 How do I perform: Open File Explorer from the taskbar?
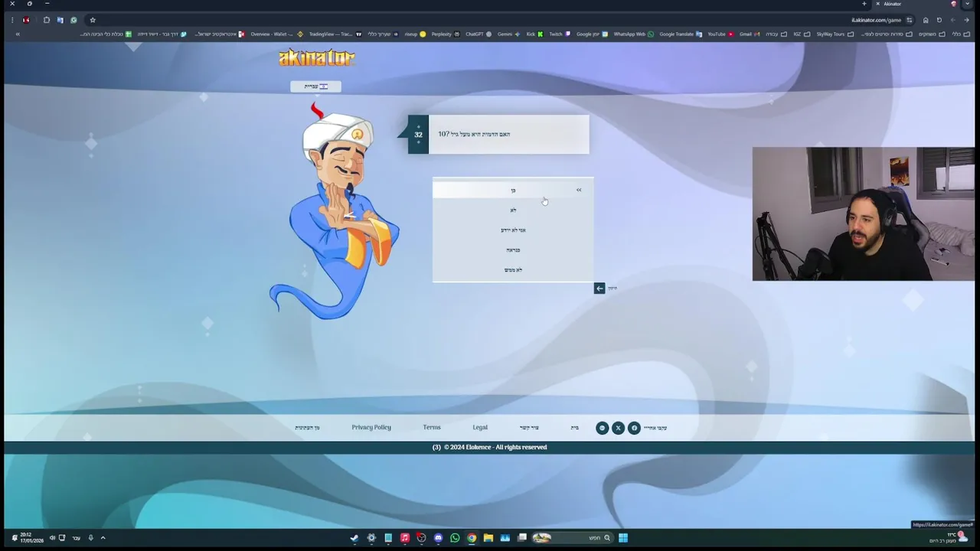(488, 538)
